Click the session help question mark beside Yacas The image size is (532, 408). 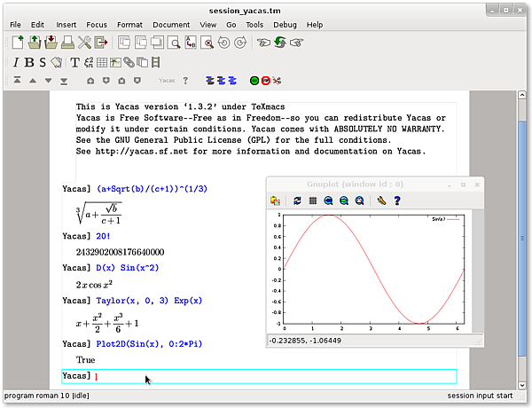(x=186, y=81)
